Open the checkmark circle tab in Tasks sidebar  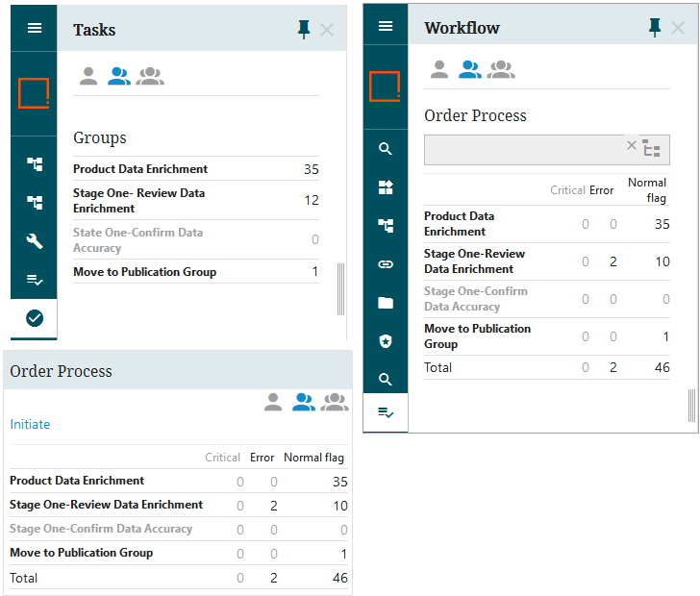pyautogui.click(x=35, y=318)
